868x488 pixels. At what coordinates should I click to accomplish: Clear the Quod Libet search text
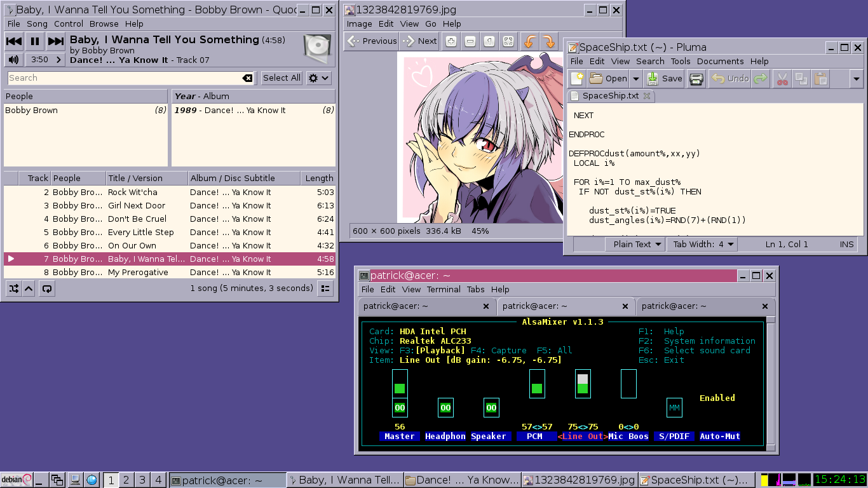(248, 78)
